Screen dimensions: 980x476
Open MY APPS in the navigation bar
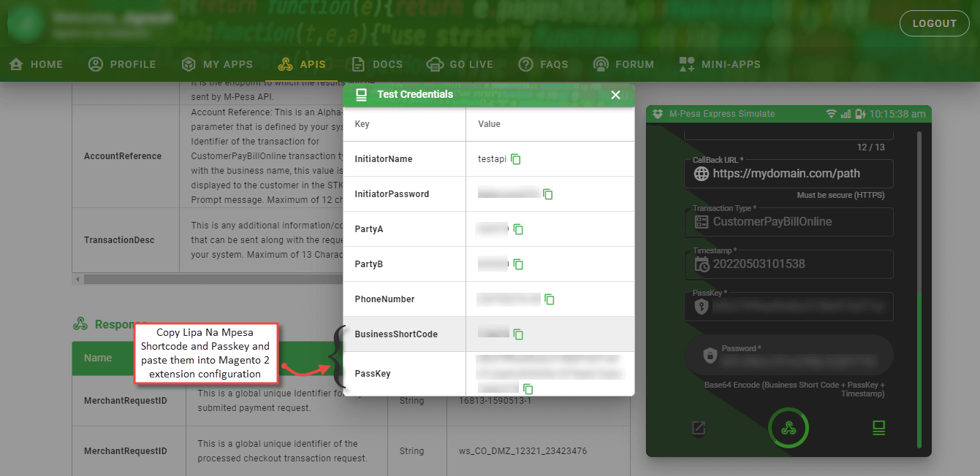tap(217, 64)
